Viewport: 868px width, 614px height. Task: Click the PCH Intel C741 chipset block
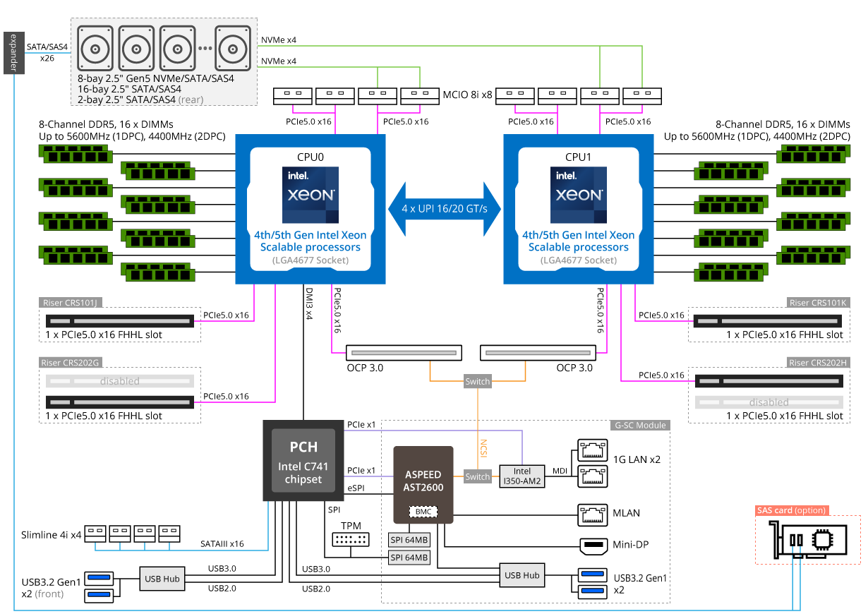click(x=303, y=459)
